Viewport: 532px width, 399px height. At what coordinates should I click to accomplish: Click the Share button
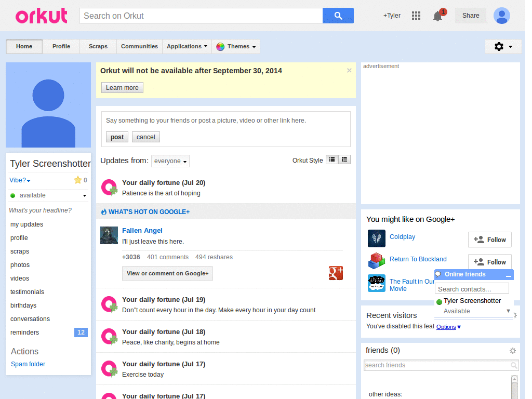tap(471, 16)
